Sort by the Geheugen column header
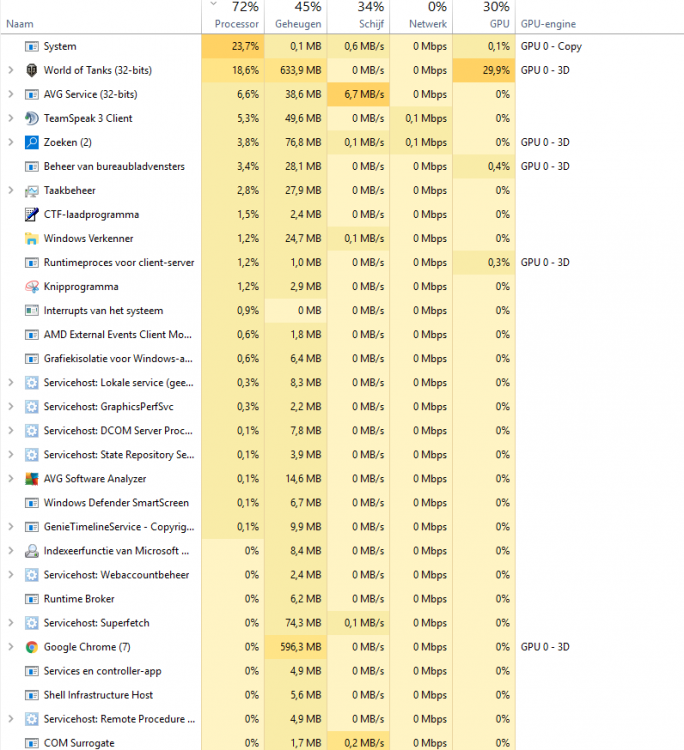 [299, 23]
